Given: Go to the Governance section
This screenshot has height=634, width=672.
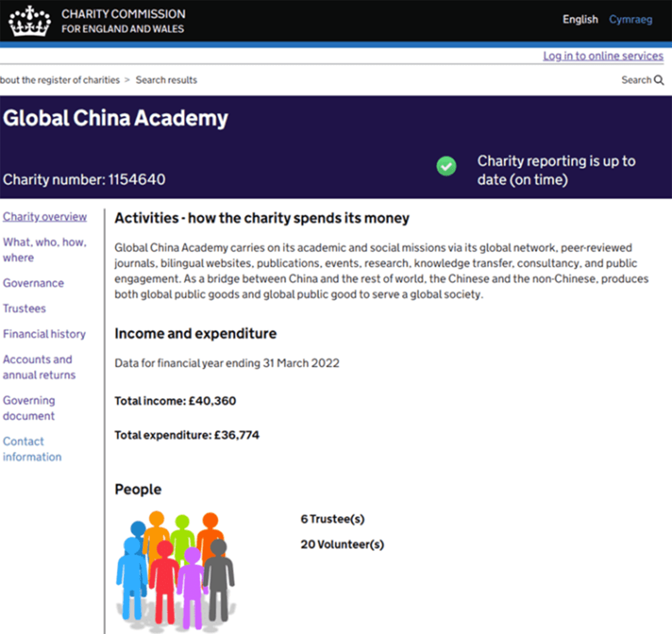Looking at the screenshot, I should click(x=33, y=283).
